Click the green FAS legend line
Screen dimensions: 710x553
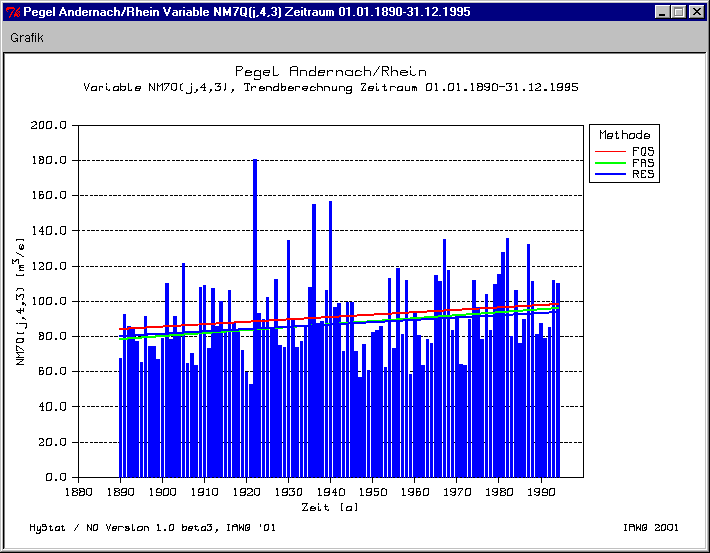point(610,163)
